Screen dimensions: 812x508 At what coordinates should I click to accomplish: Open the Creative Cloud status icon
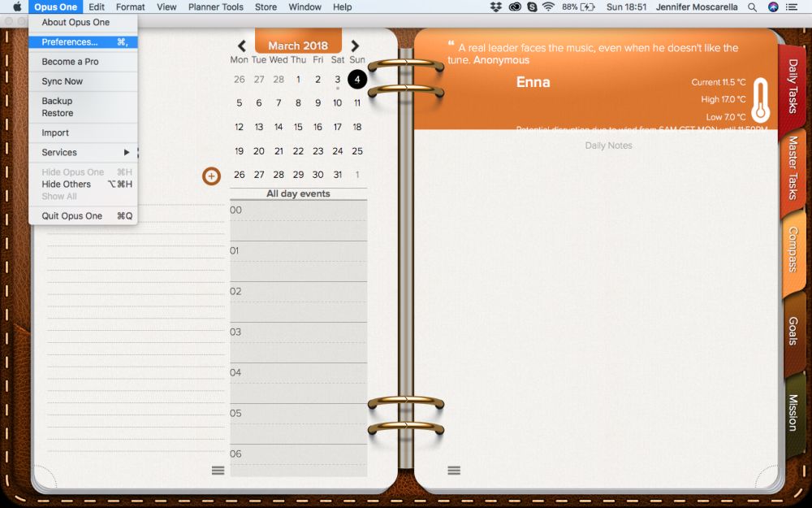pyautogui.click(x=515, y=7)
